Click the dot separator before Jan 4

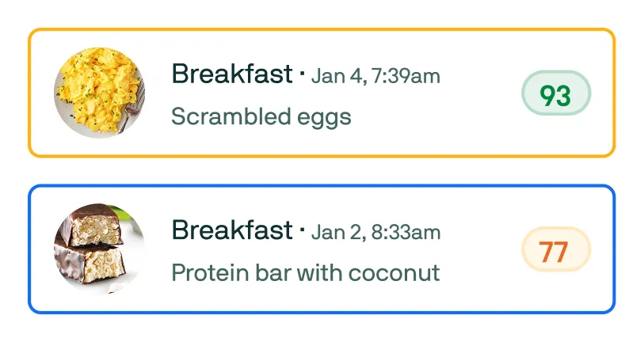[302, 75]
